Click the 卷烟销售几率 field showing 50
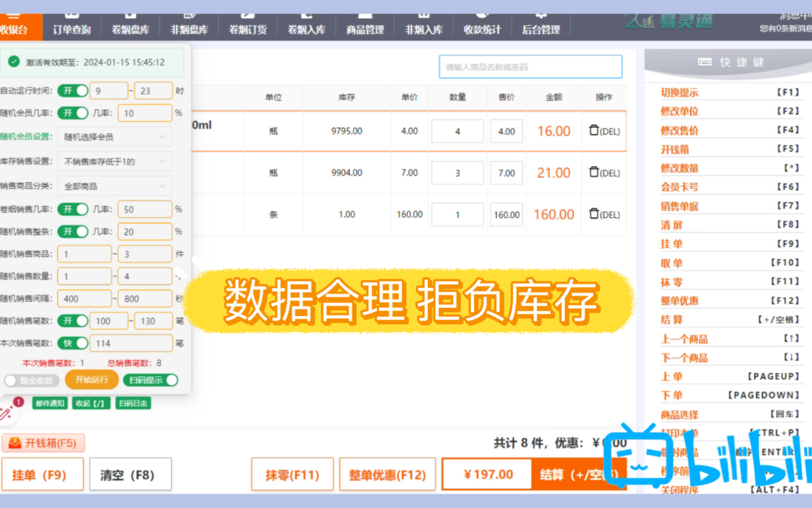 [145, 210]
